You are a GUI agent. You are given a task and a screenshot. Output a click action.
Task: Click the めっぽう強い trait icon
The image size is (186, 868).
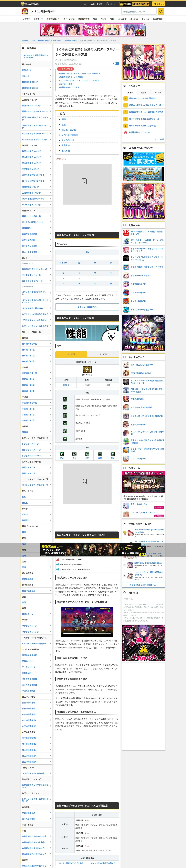(x=65, y=399)
